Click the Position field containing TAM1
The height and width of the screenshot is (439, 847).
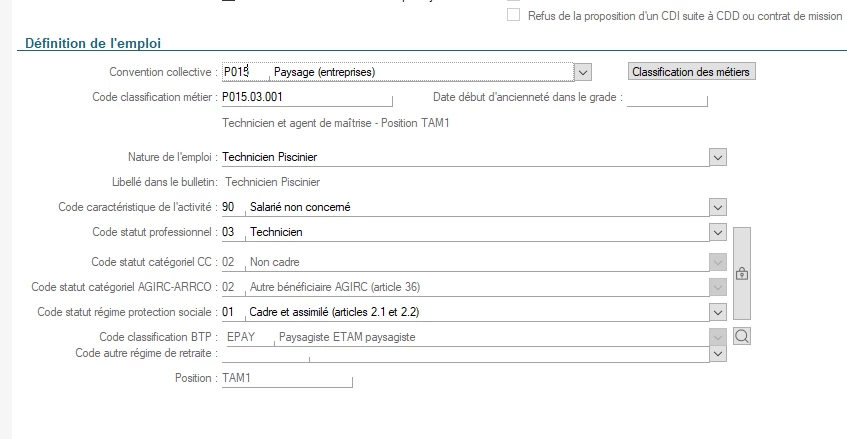pyautogui.click(x=287, y=379)
